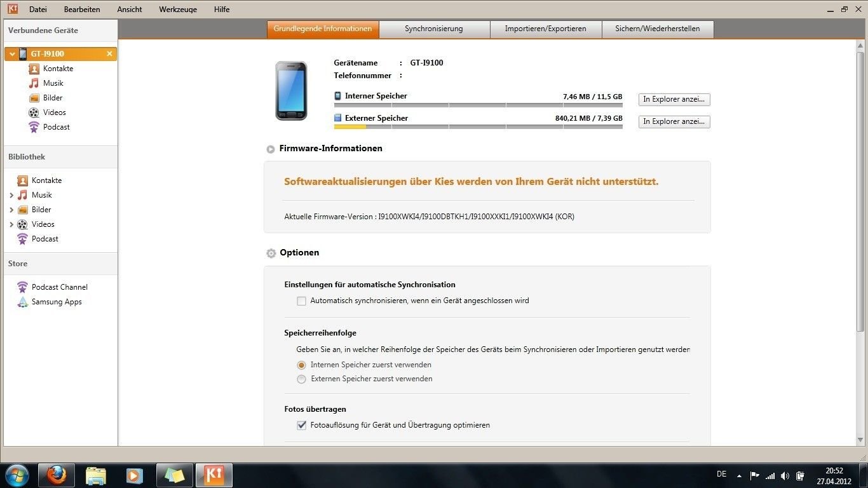Click Action Center flag tray icon
The width and height of the screenshot is (868, 488).
[755, 475]
